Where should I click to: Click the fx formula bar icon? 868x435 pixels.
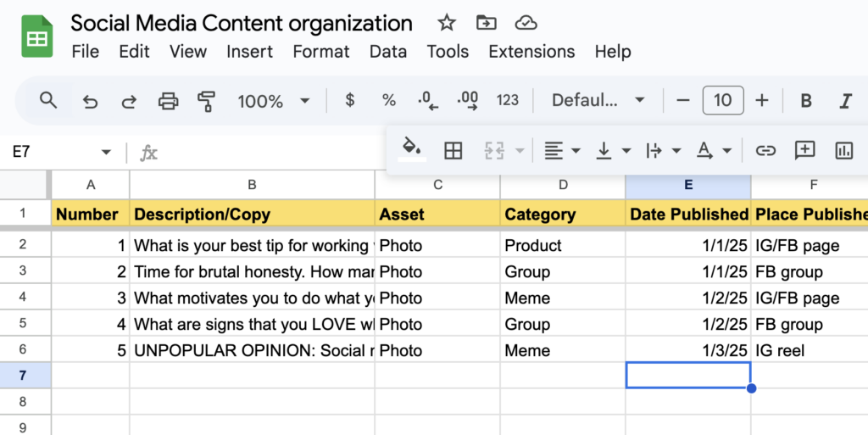tap(148, 153)
